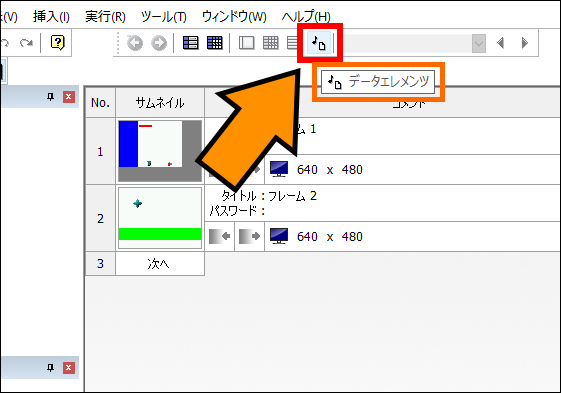Click the yellow help question-mark icon

click(58, 43)
